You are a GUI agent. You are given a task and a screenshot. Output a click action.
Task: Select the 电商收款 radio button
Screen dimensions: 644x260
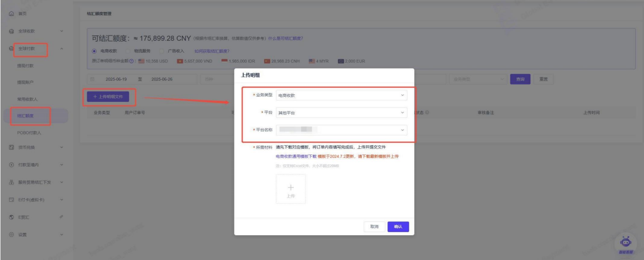(x=94, y=51)
